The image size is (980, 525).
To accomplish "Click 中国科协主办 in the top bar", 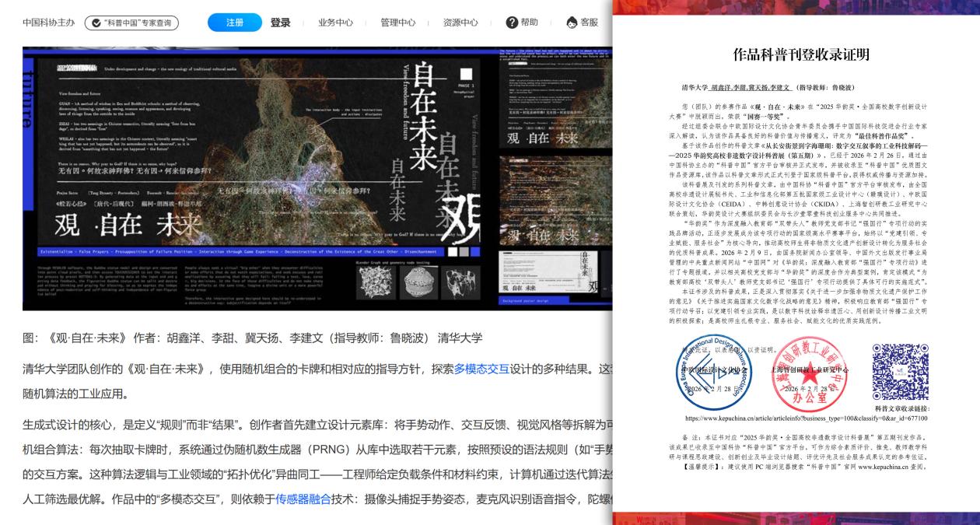I will point(47,23).
